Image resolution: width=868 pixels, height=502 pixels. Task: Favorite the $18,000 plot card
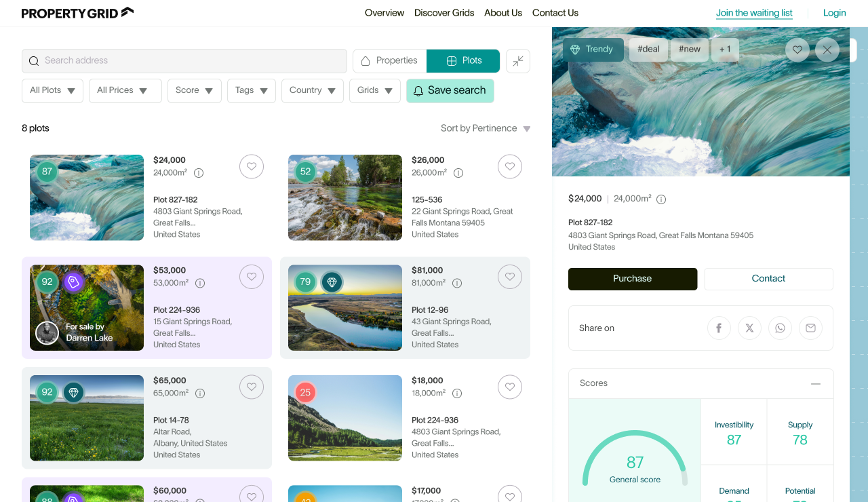510,387
